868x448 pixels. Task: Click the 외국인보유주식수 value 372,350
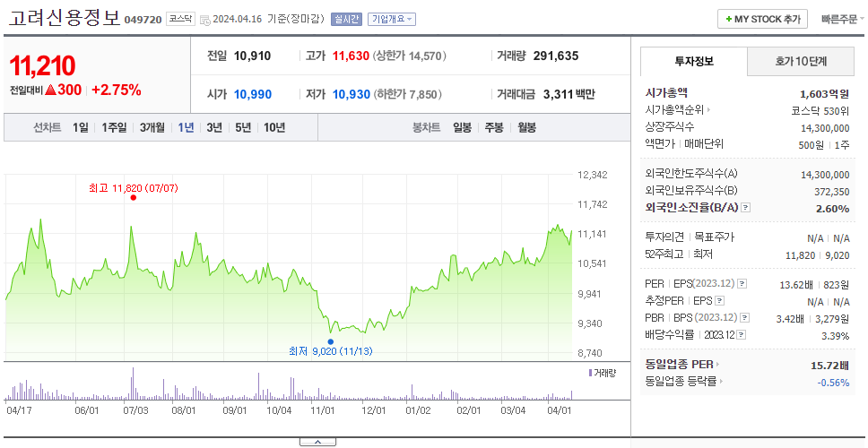coord(831,192)
